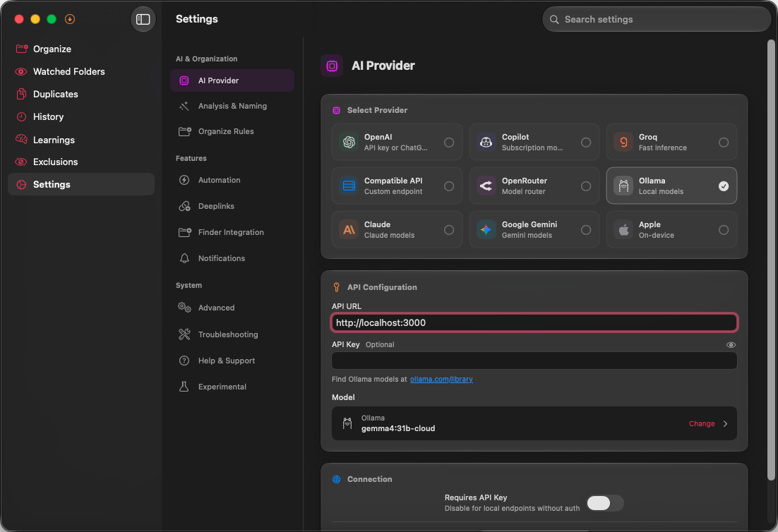Open Analysis & Naming settings
The width and height of the screenshot is (778, 532).
(x=232, y=106)
